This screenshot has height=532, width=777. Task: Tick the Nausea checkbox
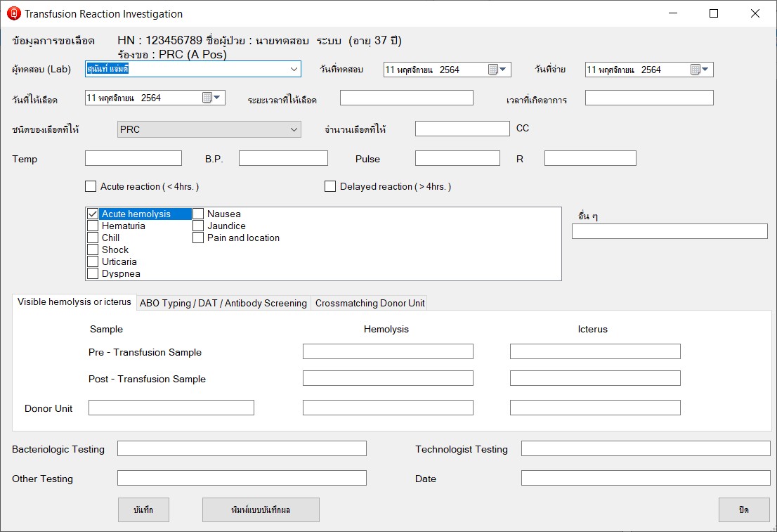198,214
